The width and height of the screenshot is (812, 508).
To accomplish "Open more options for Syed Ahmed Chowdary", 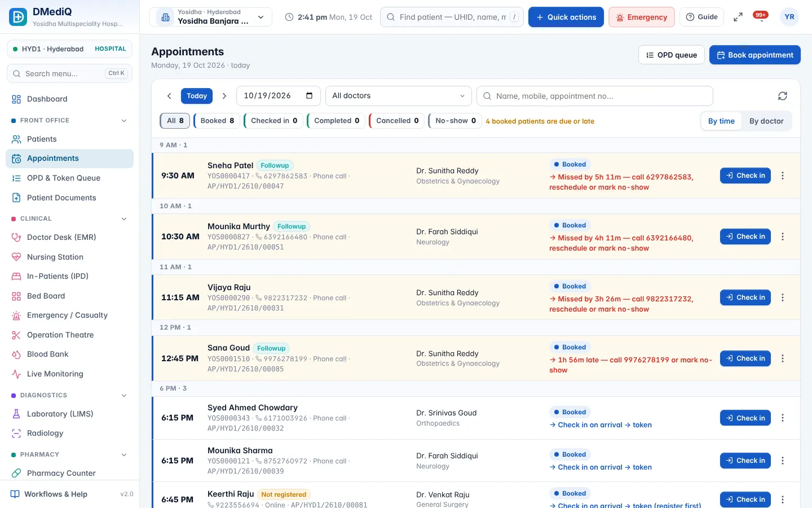I will pos(783,418).
